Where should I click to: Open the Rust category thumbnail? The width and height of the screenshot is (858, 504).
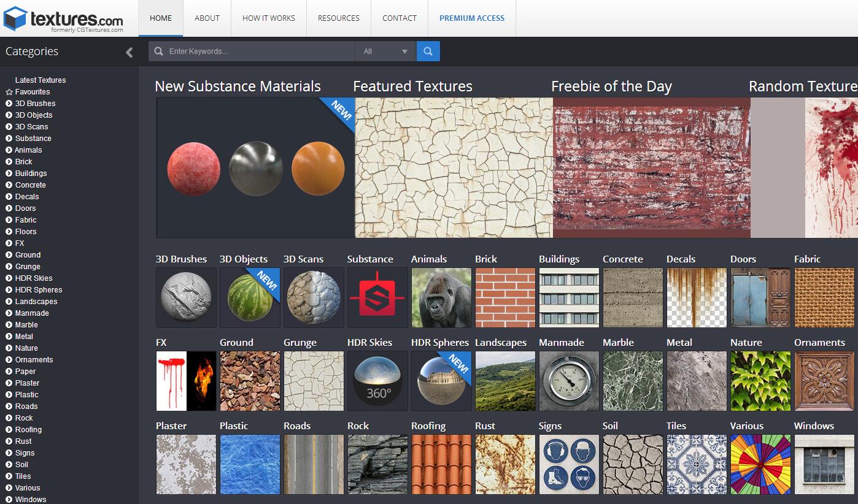(x=505, y=464)
